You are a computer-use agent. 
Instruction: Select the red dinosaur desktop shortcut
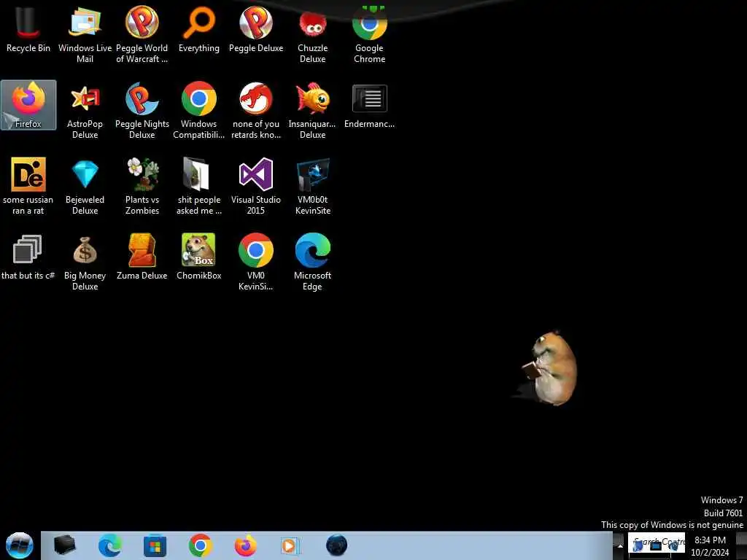256,111
